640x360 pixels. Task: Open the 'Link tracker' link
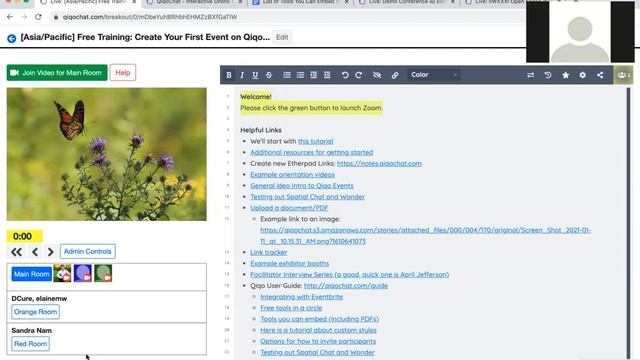[x=269, y=252]
